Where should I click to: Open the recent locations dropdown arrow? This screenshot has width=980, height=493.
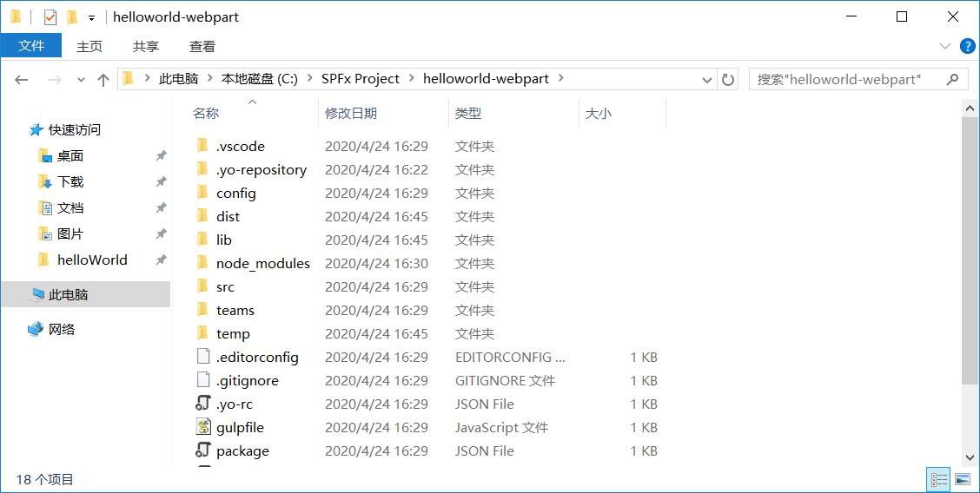coord(81,79)
